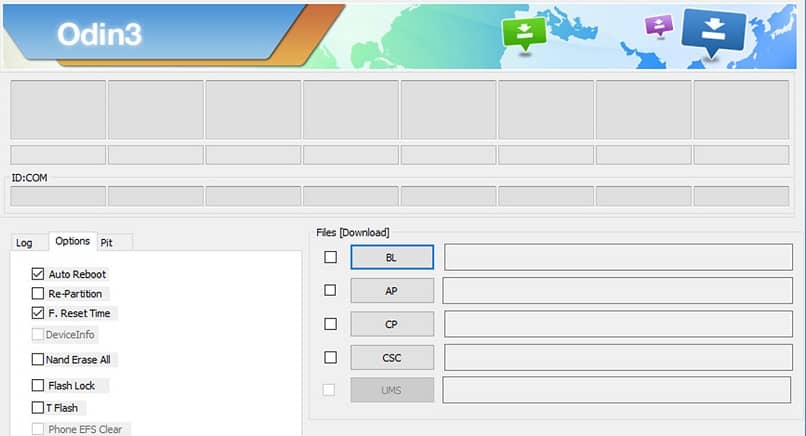Click the BL file button

pyautogui.click(x=392, y=257)
